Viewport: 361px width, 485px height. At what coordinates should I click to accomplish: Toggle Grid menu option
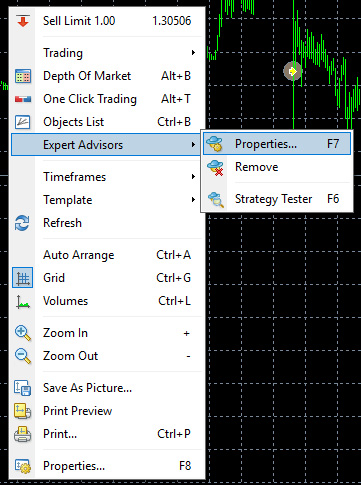(108, 278)
